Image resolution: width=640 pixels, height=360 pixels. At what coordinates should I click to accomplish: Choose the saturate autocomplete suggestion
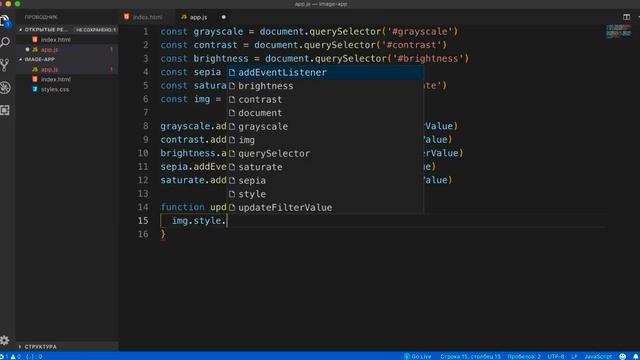(325, 167)
